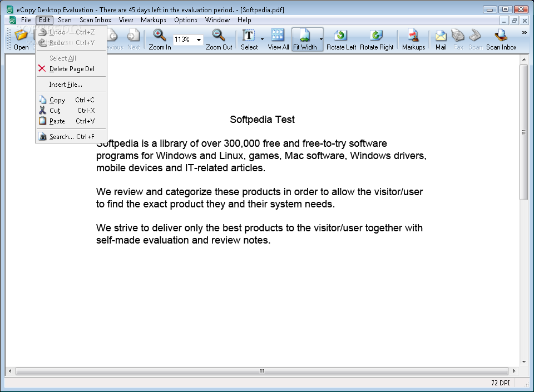Viewport: 534px width, 392px height.
Task: Click the '72 DPI' status bar text
Action: click(500, 383)
